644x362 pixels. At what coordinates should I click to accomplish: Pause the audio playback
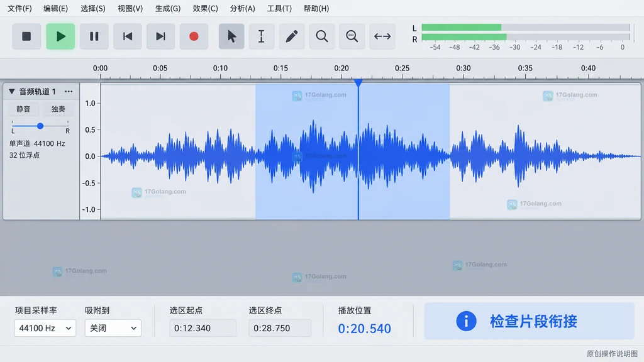(94, 36)
